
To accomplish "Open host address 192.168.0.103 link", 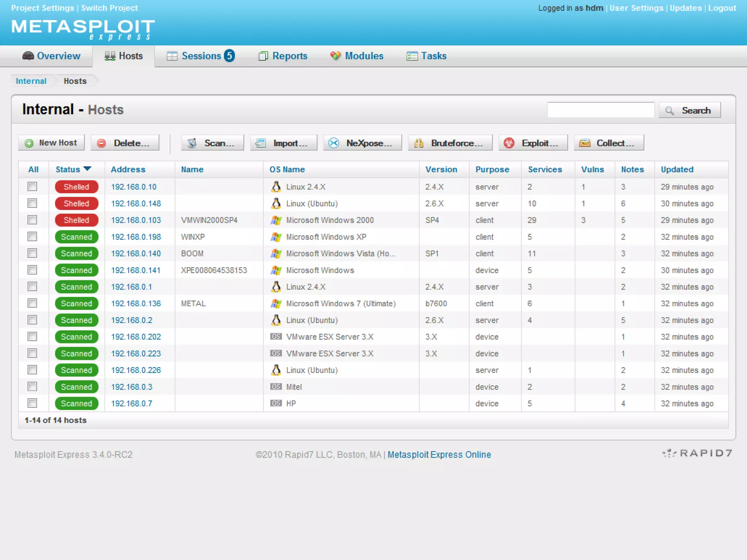I will [x=136, y=220].
